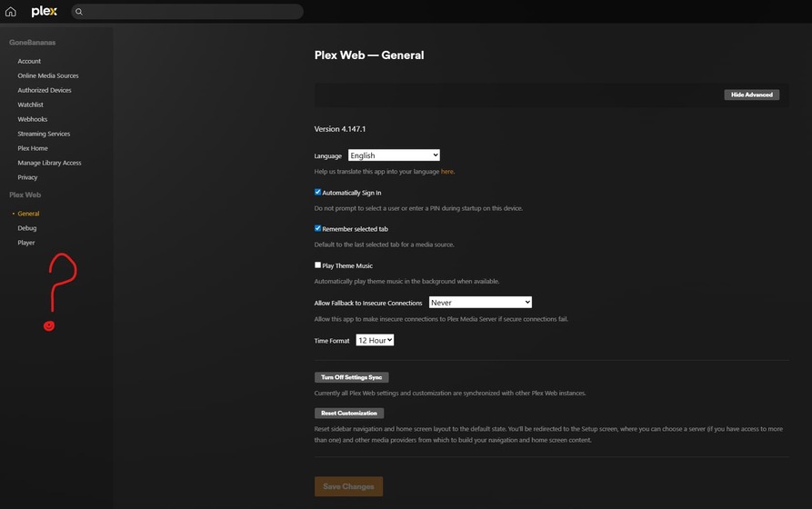Go to Plex home via house icon

10,12
